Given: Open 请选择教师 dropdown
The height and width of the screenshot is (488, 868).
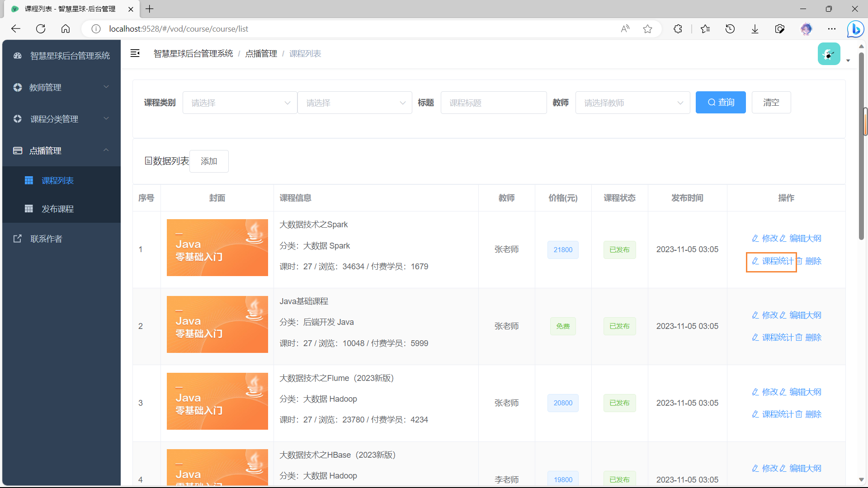Looking at the screenshot, I should (632, 103).
